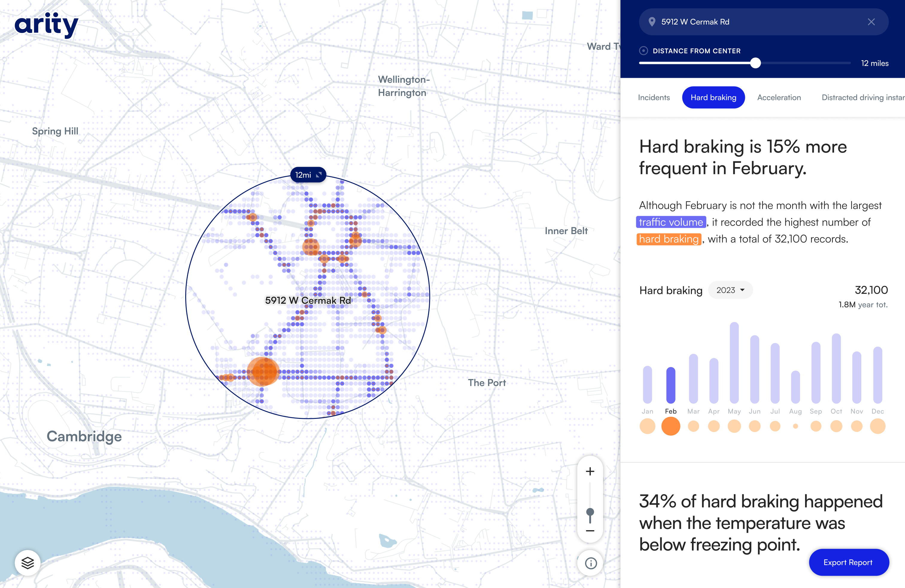Switch to the Acceleration tab
Screen dimensions: 905x588
pos(779,98)
